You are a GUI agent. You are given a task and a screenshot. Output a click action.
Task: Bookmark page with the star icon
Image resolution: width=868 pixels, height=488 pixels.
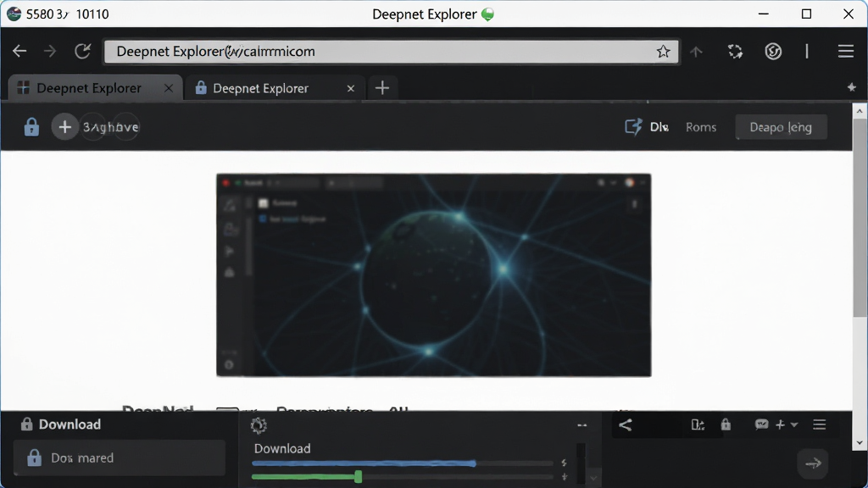(x=663, y=52)
